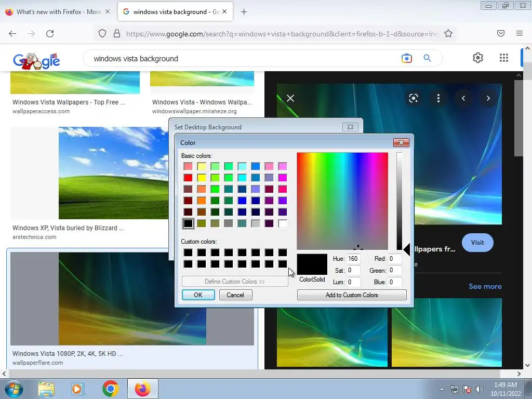532x399 pixels.
Task: Click the Green value field
Action: (x=395, y=270)
